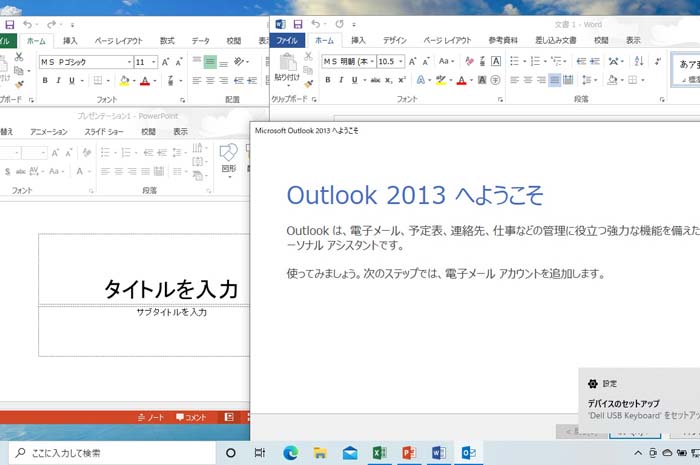Image resolution: width=700 pixels, height=465 pixels.
Task: Expand Word's Font dialog launcher
Action: click(500, 100)
